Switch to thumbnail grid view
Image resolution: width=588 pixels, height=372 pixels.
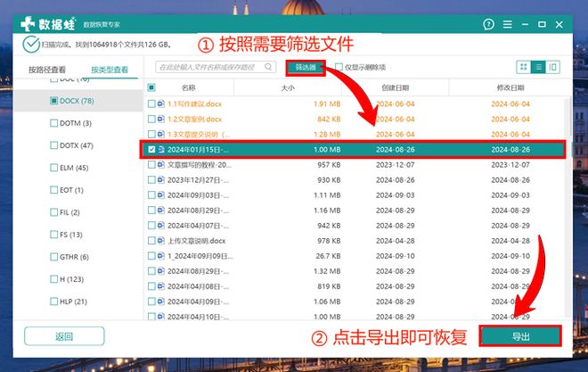[524, 67]
